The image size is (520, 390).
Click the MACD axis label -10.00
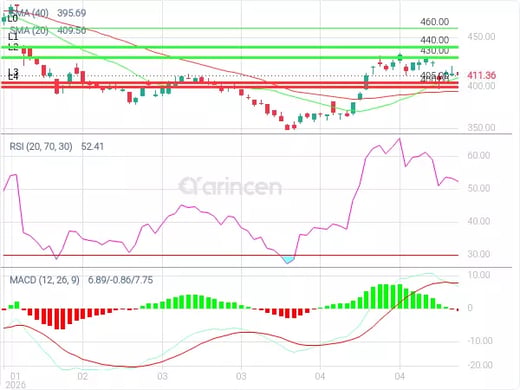pyautogui.click(x=480, y=341)
